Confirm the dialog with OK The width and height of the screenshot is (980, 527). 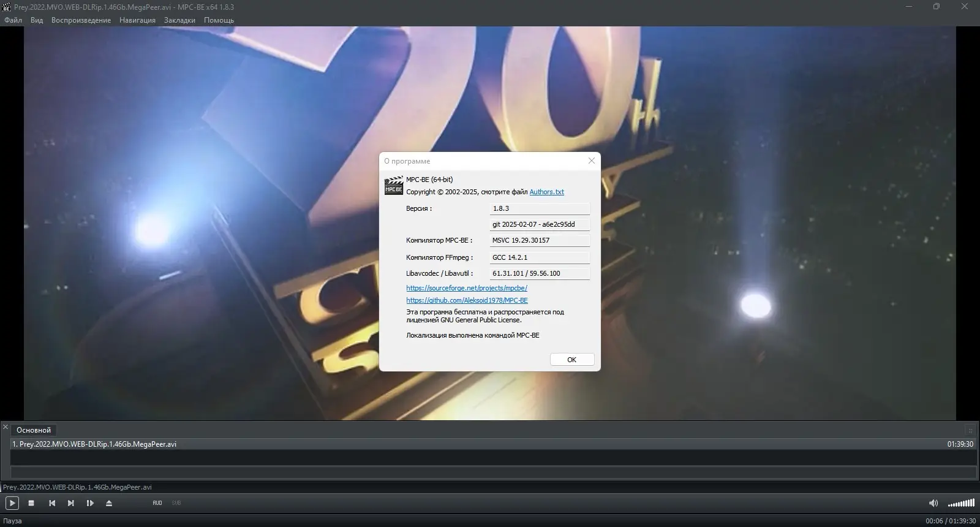[x=572, y=360]
